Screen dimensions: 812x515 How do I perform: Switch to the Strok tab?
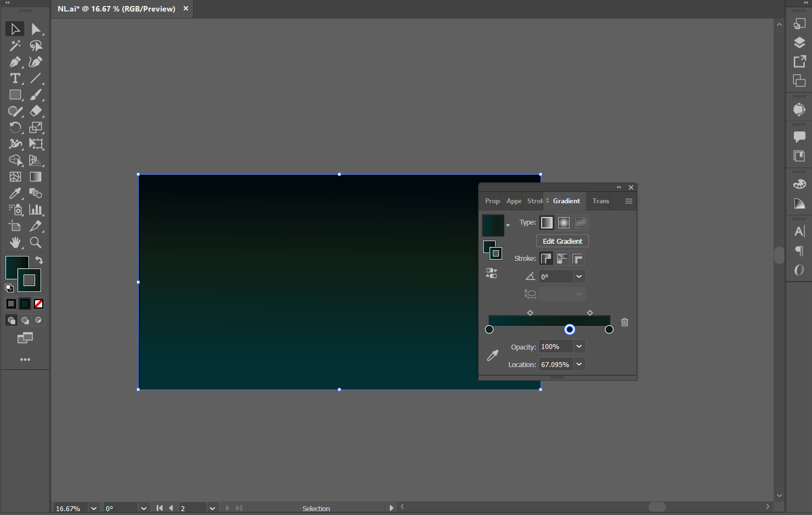535,201
